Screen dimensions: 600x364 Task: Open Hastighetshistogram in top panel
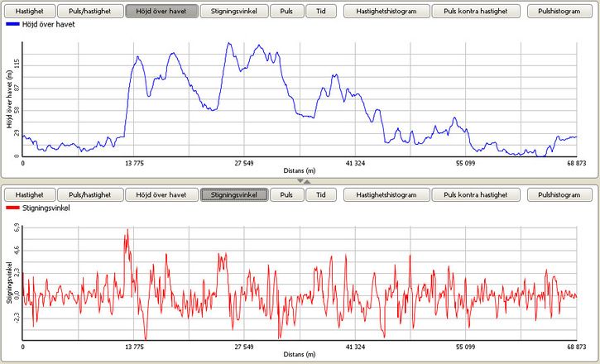tap(386, 12)
